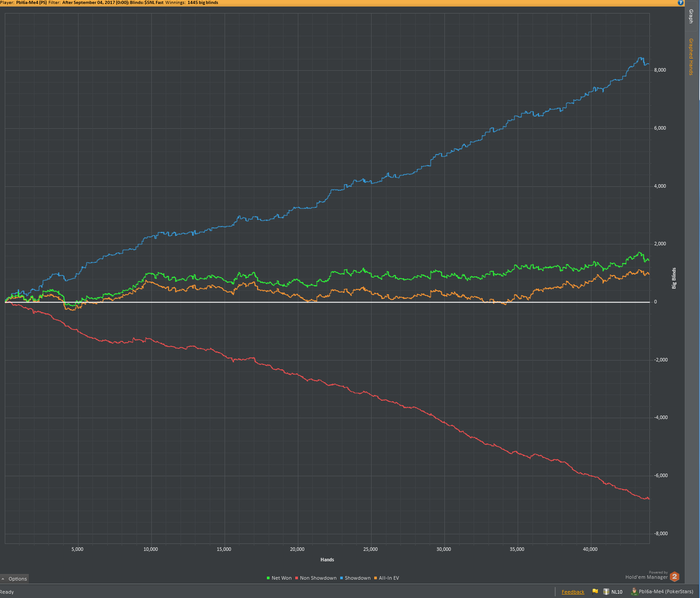Click the PokerStars player icon in status bar
This screenshot has width=700, height=598.
tap(634, 591)
